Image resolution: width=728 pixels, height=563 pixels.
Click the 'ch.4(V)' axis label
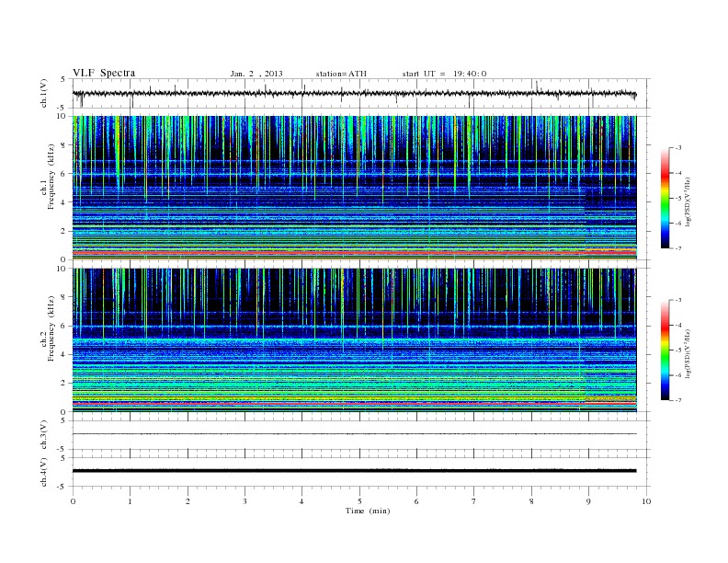click(x=44, y=472)
